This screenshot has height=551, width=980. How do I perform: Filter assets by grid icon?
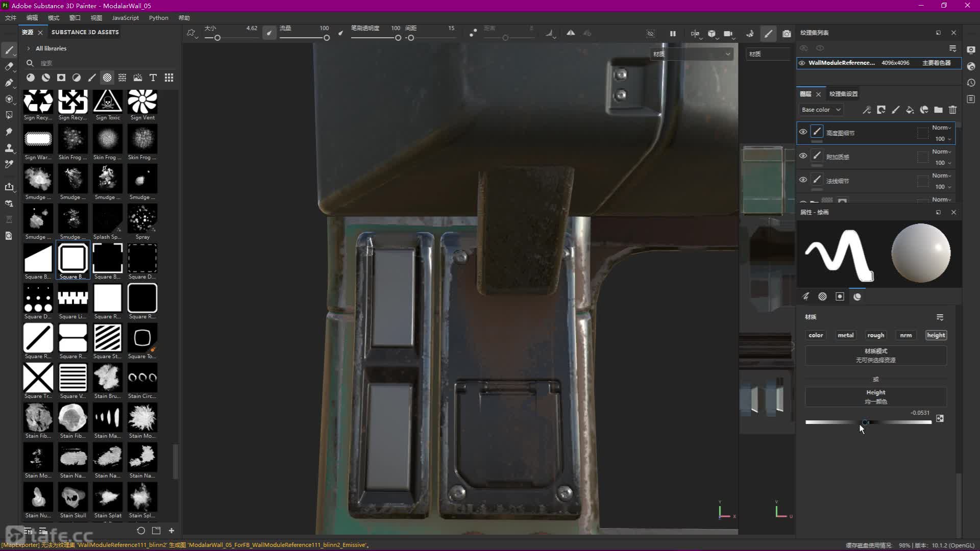(x=169, y=78)
